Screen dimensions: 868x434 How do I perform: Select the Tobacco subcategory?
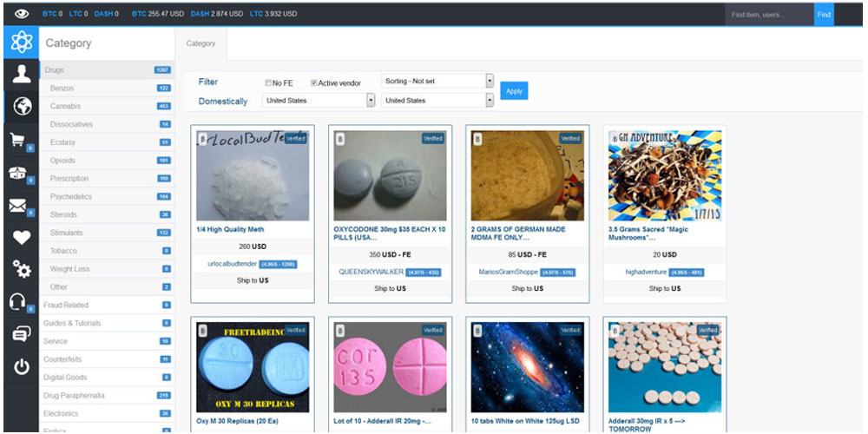(107, 252)
